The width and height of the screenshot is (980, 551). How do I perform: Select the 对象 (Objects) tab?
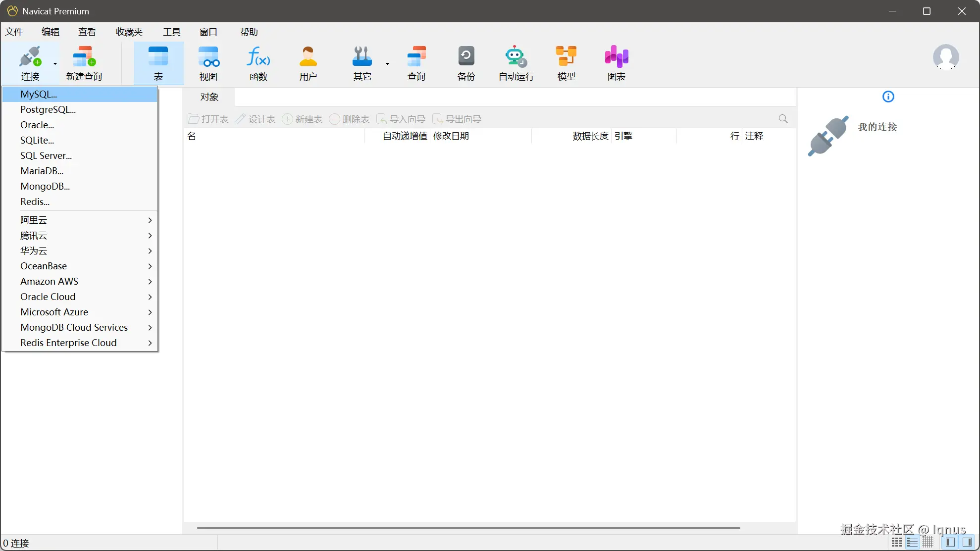(x=209, y=97)
